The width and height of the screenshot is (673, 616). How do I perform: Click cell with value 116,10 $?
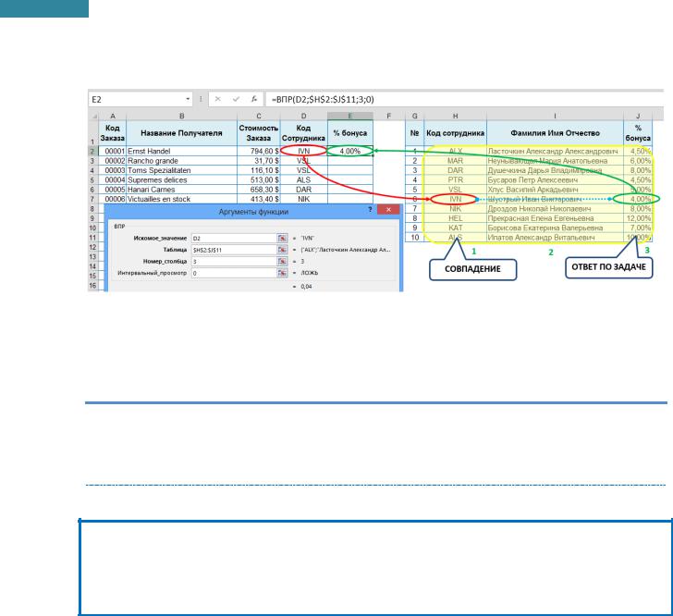[x=259, y=170]
